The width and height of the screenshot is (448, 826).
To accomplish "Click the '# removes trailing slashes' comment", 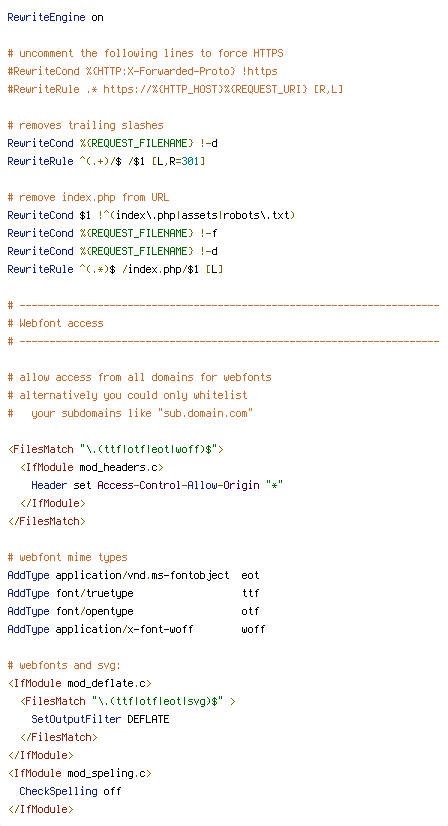I will tap(85, 125).
